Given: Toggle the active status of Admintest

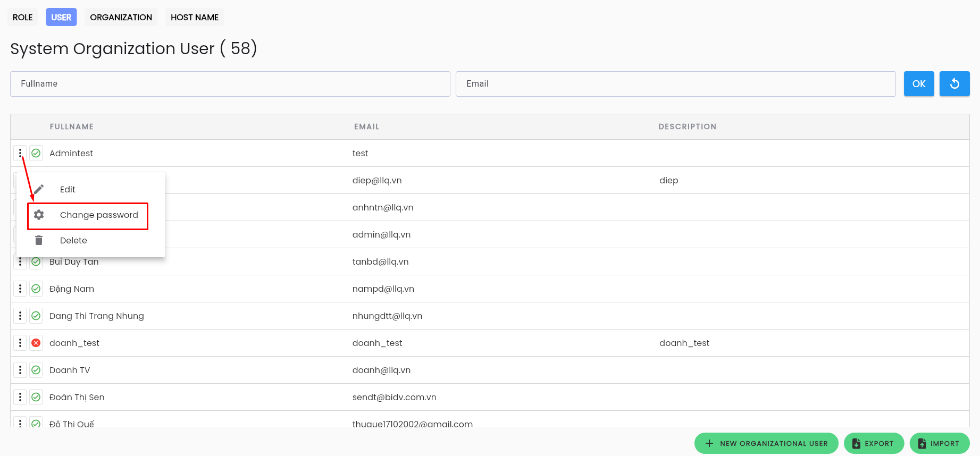Looking at the screenshot, I should pos(36,153).
